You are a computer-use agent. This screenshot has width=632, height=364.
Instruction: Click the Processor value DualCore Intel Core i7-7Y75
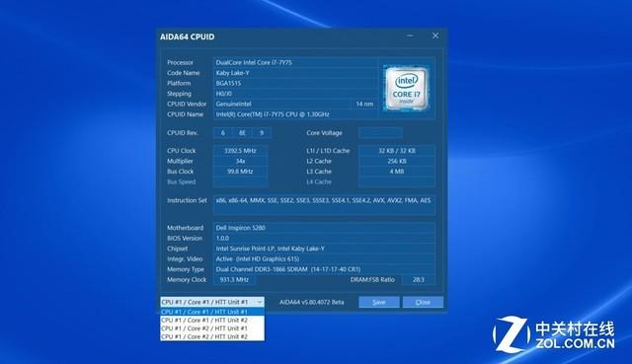coord(295,62)
